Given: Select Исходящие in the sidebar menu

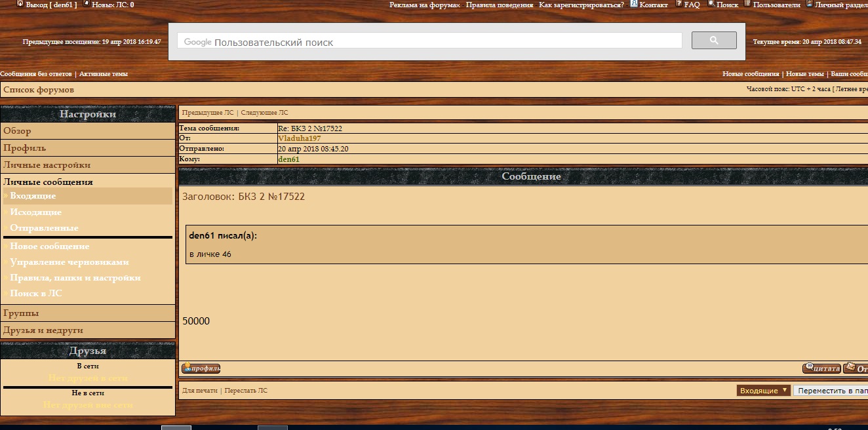Looking at the screenshot, I should [35, 212].
